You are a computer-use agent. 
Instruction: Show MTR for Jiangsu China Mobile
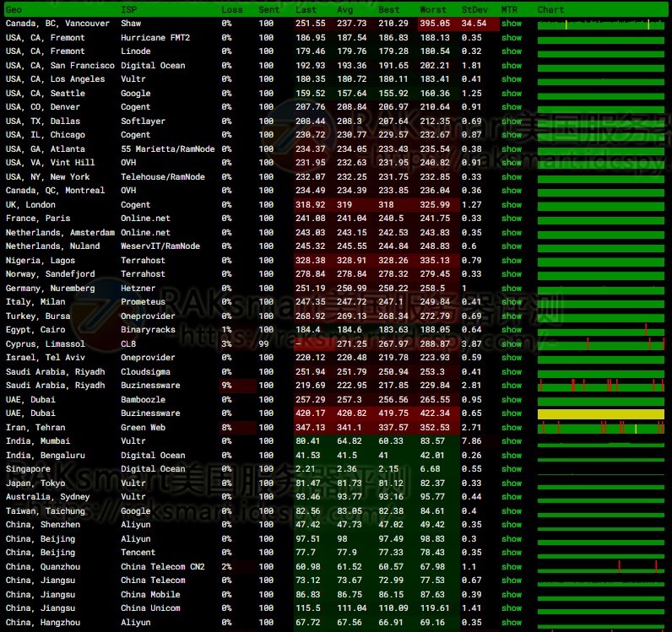pyautogui.click(x=512, y=595)
